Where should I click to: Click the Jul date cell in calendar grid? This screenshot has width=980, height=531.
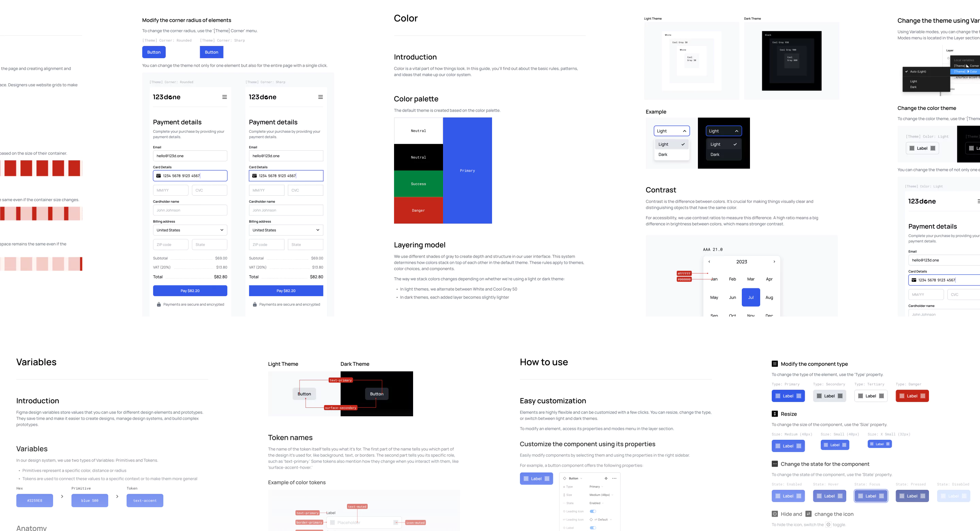[750, 297]
